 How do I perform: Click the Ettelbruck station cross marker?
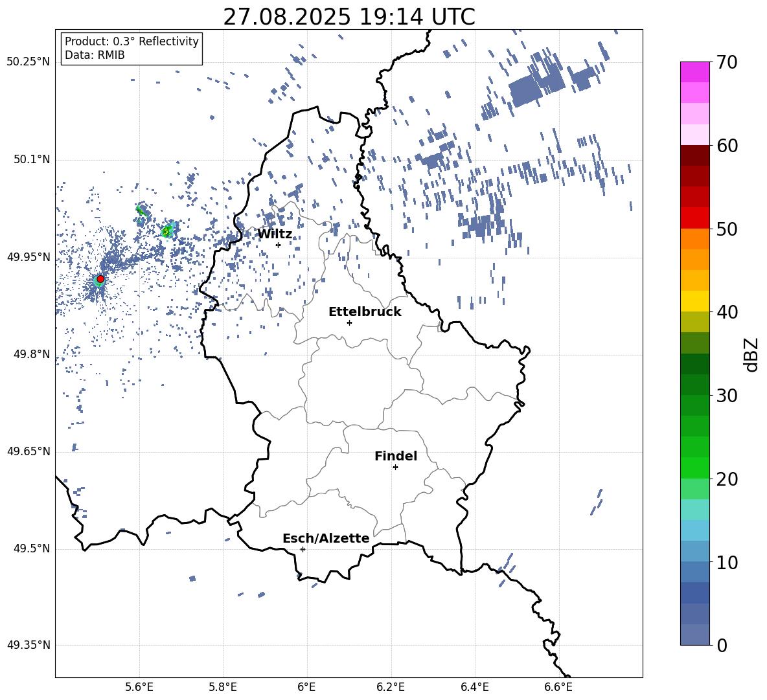point(349,322)
